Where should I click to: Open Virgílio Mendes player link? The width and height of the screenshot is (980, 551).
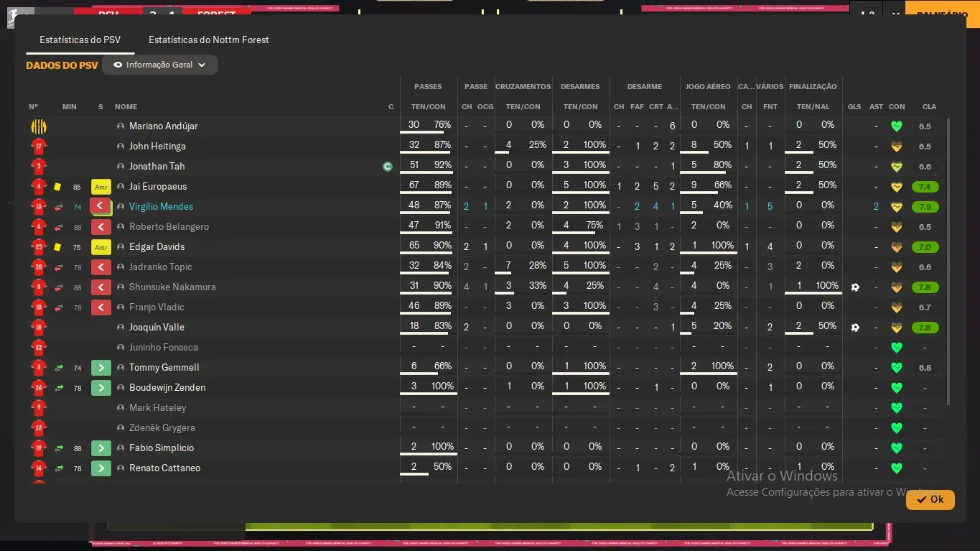pyautogui.click(x=161, y=207)
